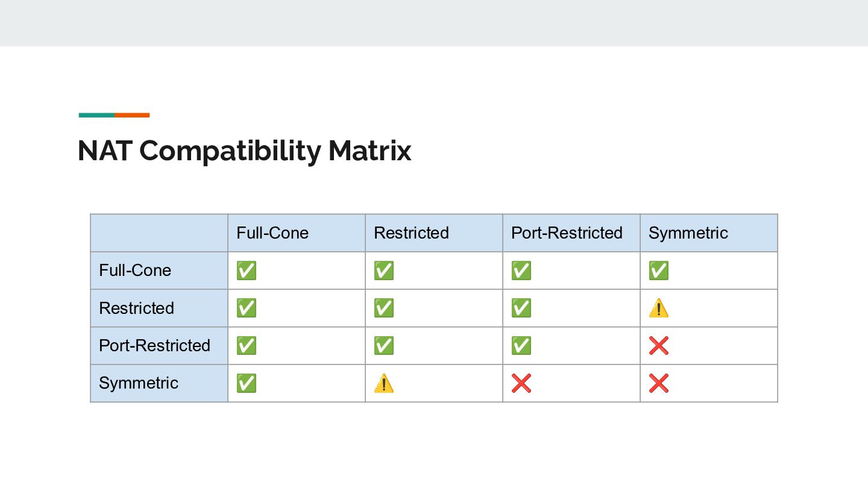Click the warning icon in Symmetric row, Restricted column
Image resolution: width=868 pixels, height=488 pixels.
[x=383, y=383]
